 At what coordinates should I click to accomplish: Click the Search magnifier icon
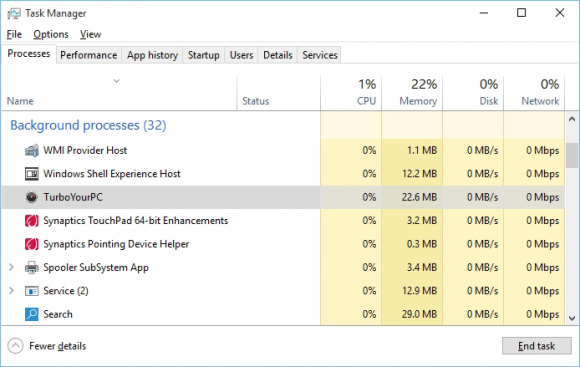tap(31, 314)
